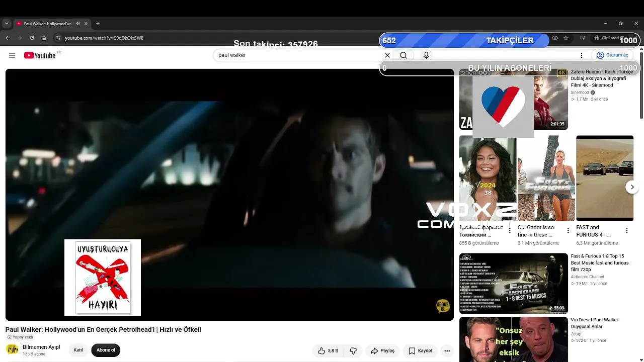Open the Fast & Furious bikini Shorts thumbnail
Screen dimensions: 644x362
point(546,178)
